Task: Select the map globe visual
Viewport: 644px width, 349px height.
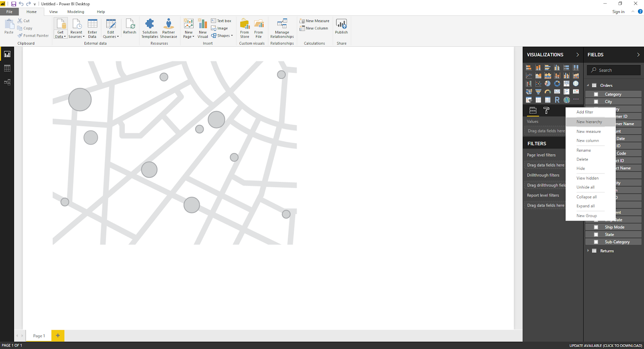Action: click(576, 84)
